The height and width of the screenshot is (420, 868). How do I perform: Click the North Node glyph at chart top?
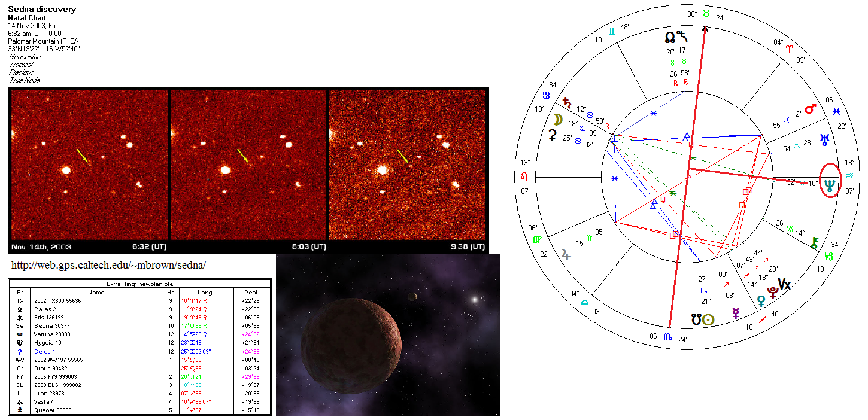tap(669, 37)
